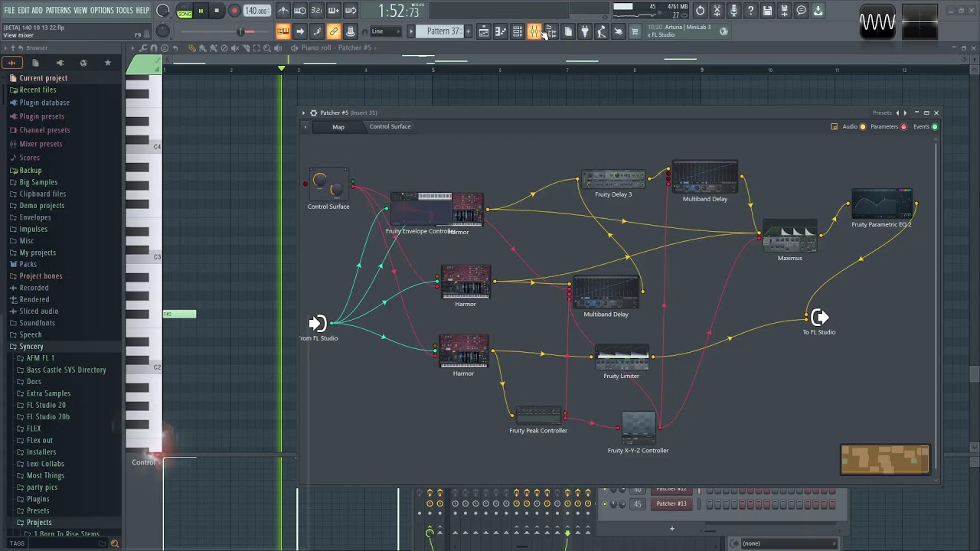The height and width of the screenshot is (551, 980).
Task: Toggle the mixer view icon
Action: [x=534, y=31]
